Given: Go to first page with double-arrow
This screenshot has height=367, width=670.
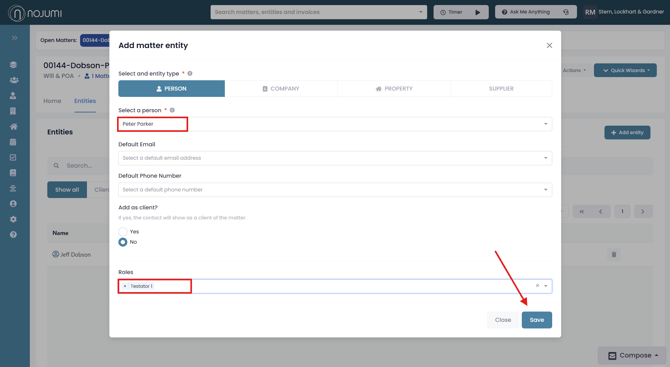Looking at the screenshot, I should coord(582,211).
